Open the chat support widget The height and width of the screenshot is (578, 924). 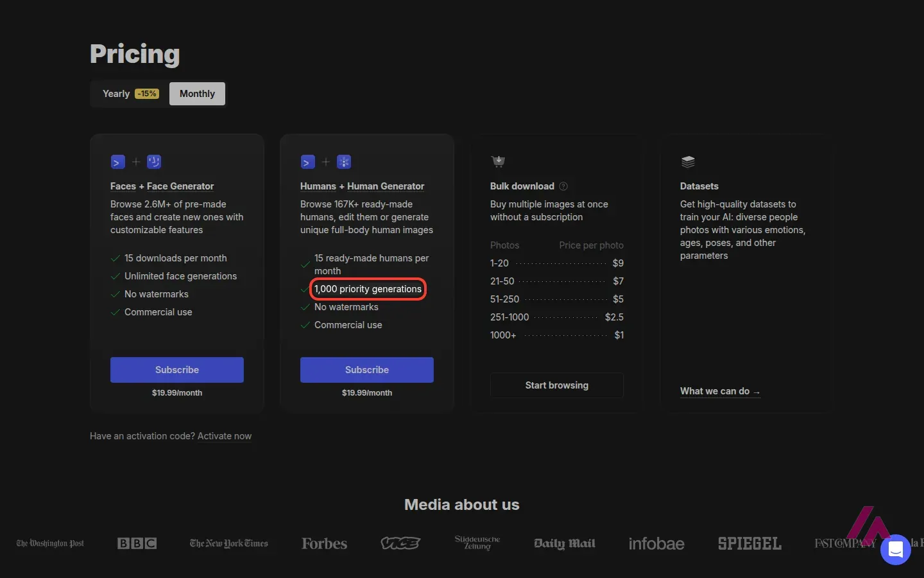896,550
